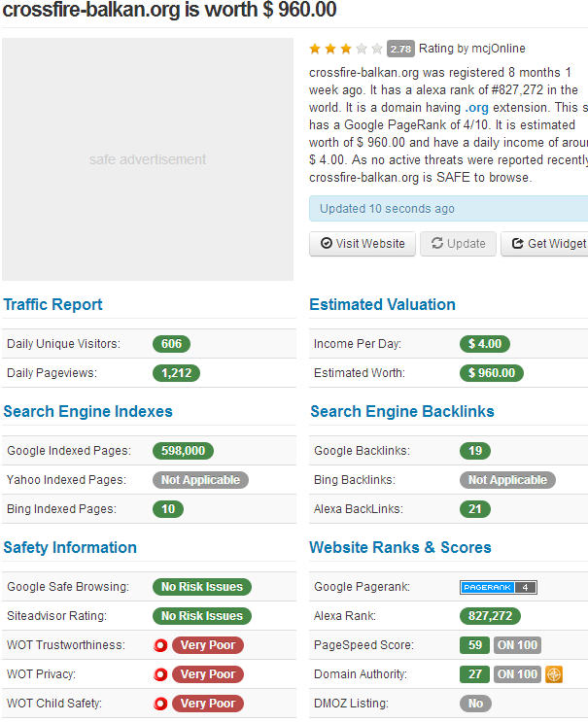The width and height of the screenshot is (588, 722).
Task: Click Yahoo Indexed Pages Not Applicable badge
Action: click(x=201, y=480)
